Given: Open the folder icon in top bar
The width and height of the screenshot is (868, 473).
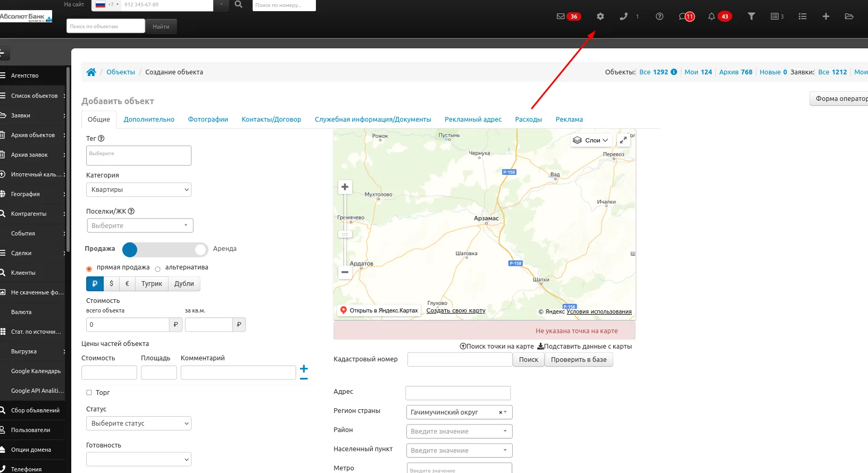Looking at the screenshot, I should (849, 16).
